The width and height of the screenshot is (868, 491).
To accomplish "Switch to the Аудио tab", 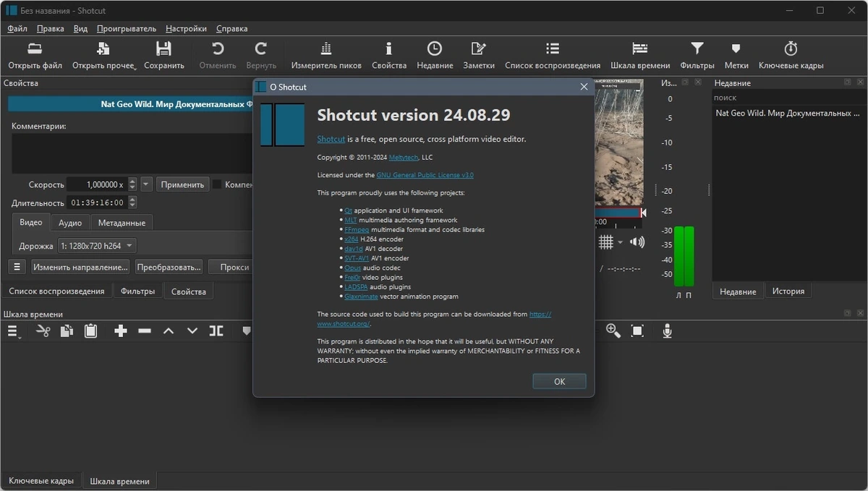I will [70, 223].
